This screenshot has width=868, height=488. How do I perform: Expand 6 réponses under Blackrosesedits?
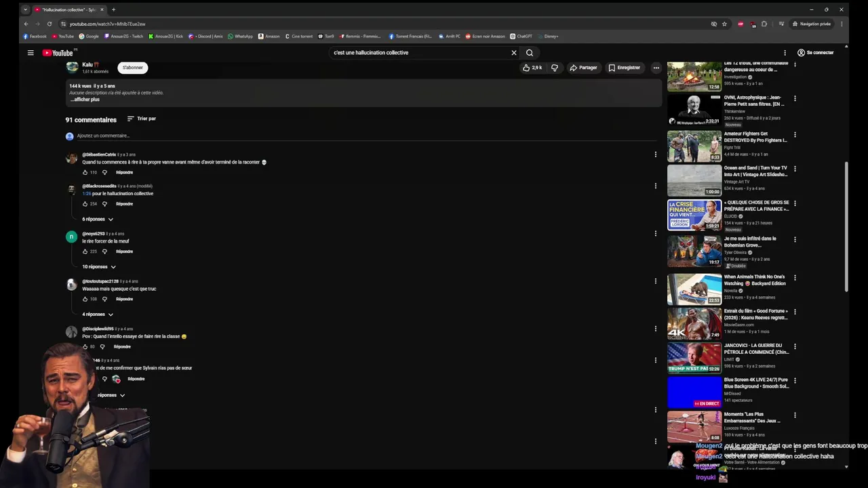point(98,219)
